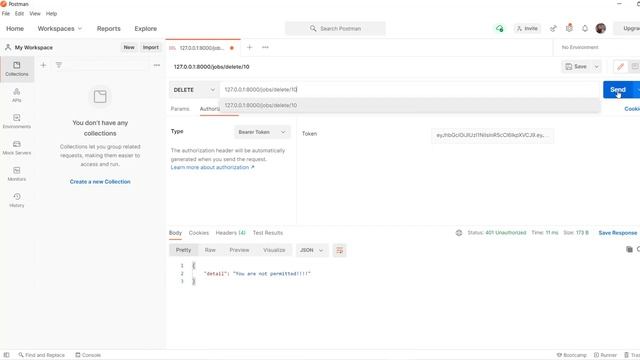Viewport: 640px width, 360px height.
Task: Open Learn more about authorization link
Action: point(212,167)
